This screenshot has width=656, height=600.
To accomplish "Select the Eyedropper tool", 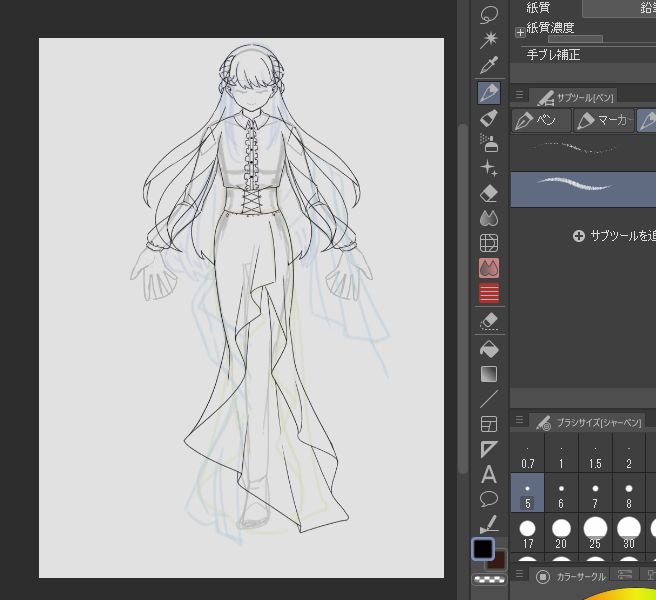I will [x=489, y=65].
